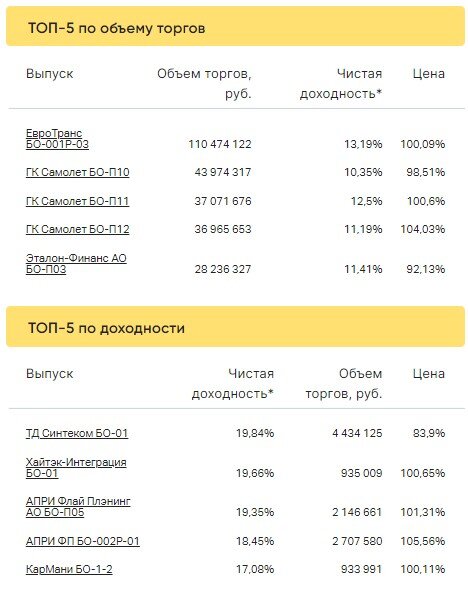Click the ТОП-5 по объему торгов header
468x591 pixels.
(116, 28)
